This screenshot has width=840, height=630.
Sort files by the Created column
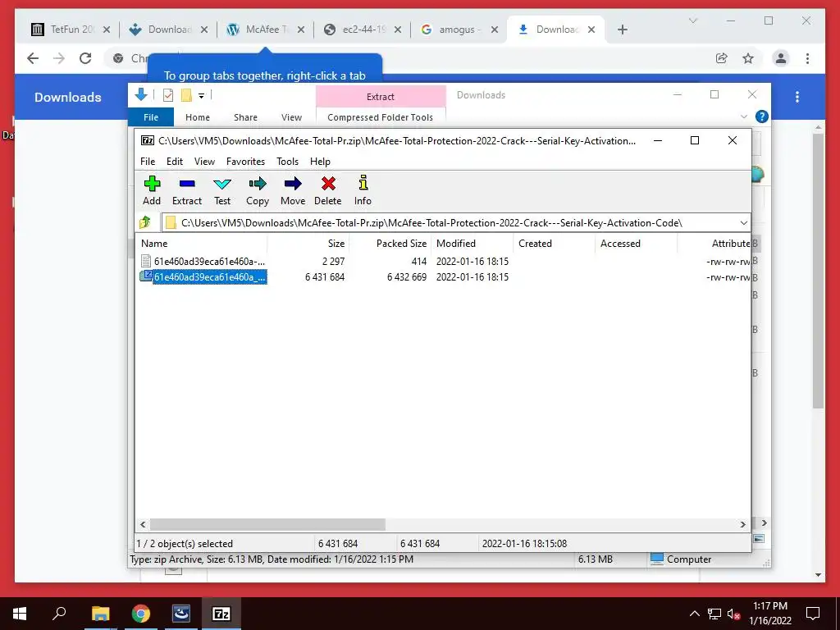click(x=554, y=243)
